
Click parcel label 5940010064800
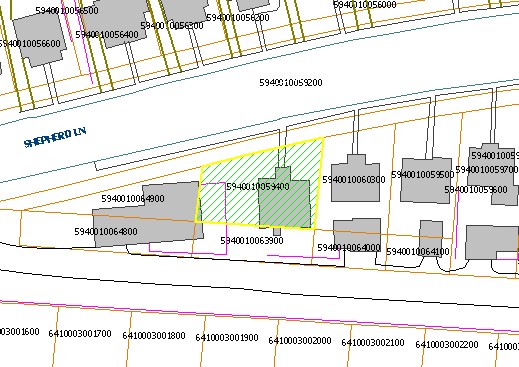(106, 232)
